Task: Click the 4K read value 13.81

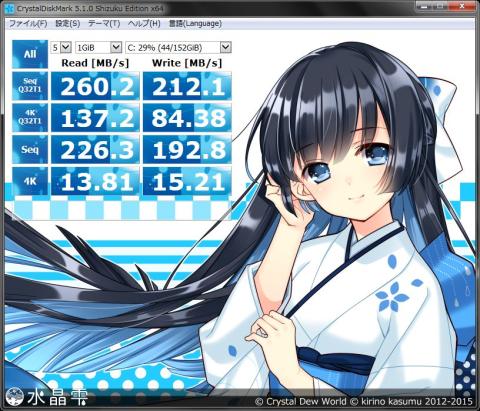Action: pos(95,181)
